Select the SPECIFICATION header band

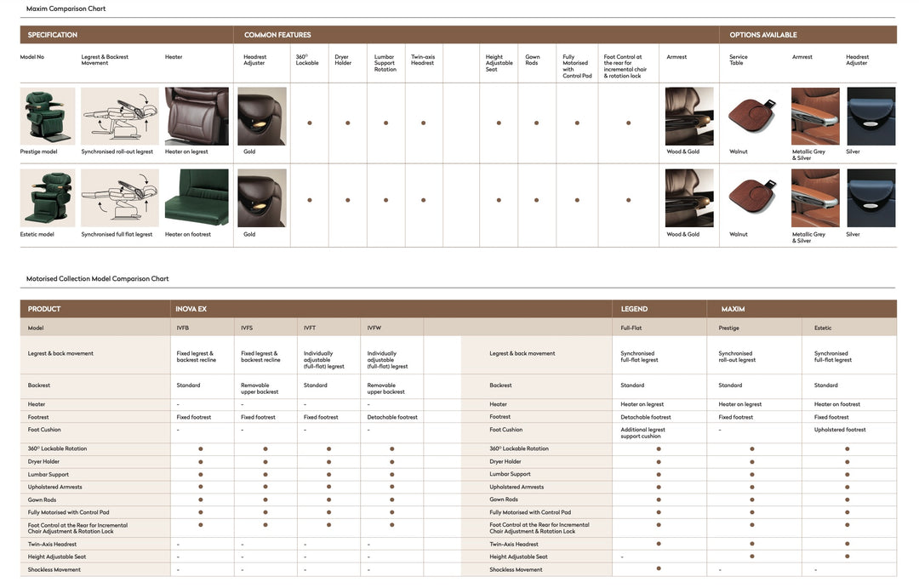[x=127, y=35]
